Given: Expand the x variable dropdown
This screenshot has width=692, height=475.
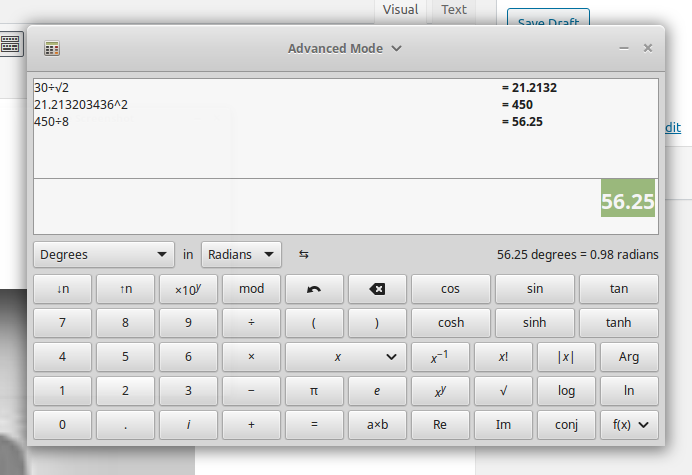Looking at the screenshot, I should [345, 357].
